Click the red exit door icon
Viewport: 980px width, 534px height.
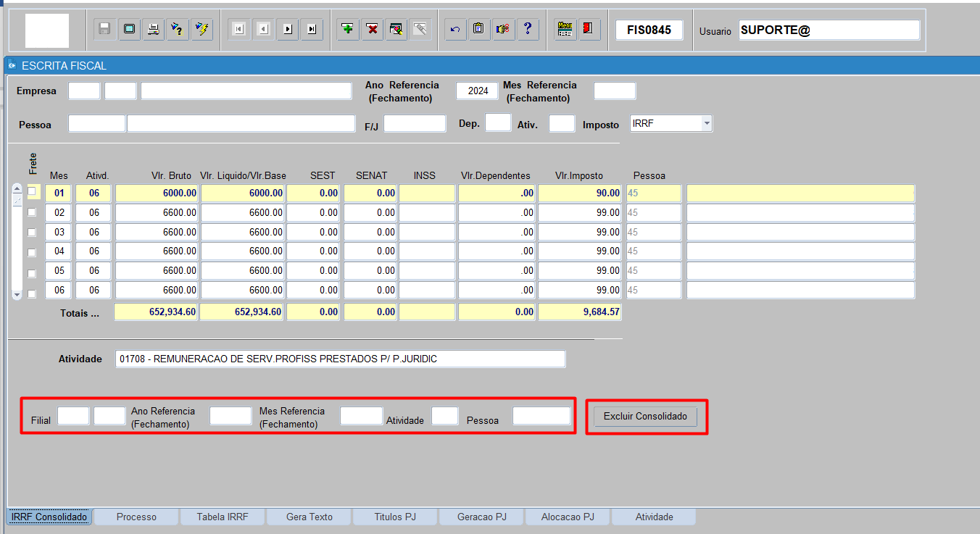pyautogui.click(x=589, y=29)
